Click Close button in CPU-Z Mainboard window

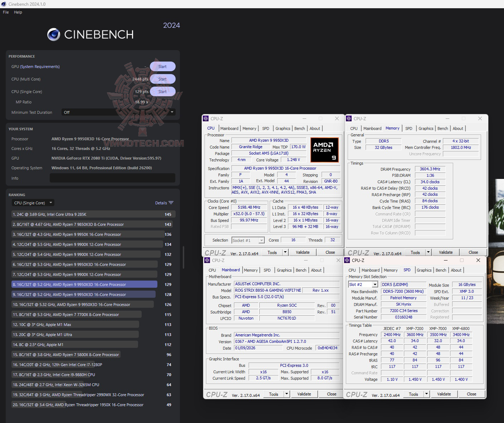[x=332, y=394]
